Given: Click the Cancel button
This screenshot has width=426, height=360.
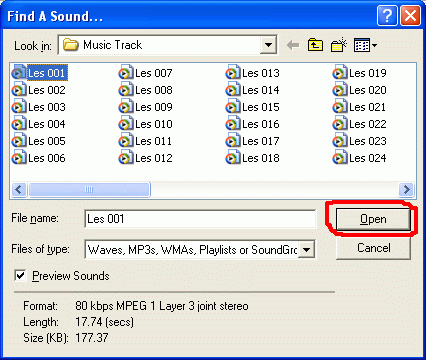Looking at the screenshot, I should point(373,248).
